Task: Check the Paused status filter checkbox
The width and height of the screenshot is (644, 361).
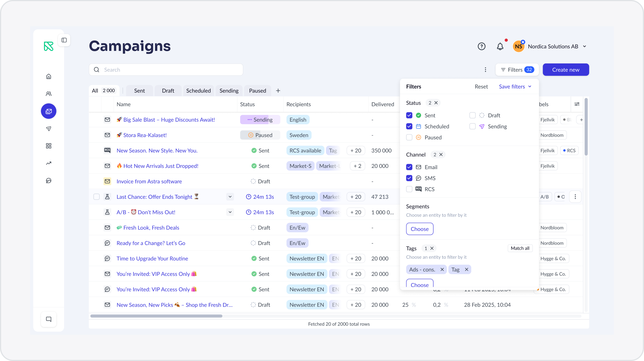Action: 409,137
